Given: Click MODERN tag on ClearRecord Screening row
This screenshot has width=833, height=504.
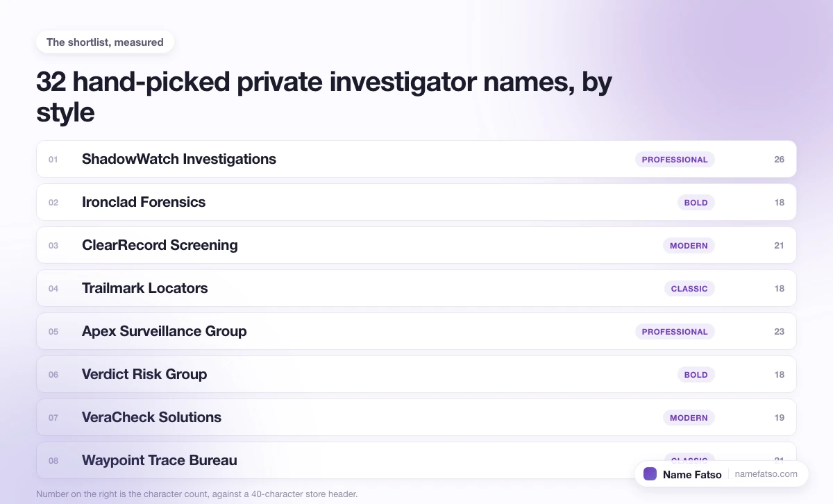Looking at the screenshot, I should coord(689,246).
